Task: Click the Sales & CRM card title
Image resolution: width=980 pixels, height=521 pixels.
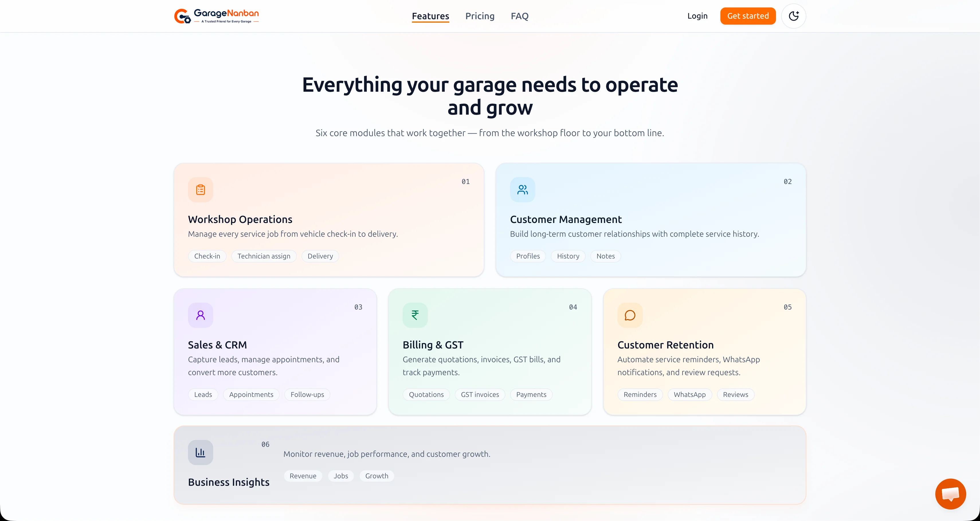Action: pos(217,345)
